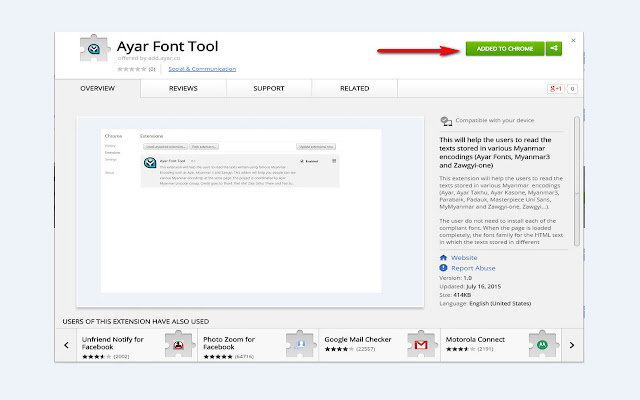
Task: Click the Photo Zoom for Facebook star rating
Action: (x=218, y=357)
